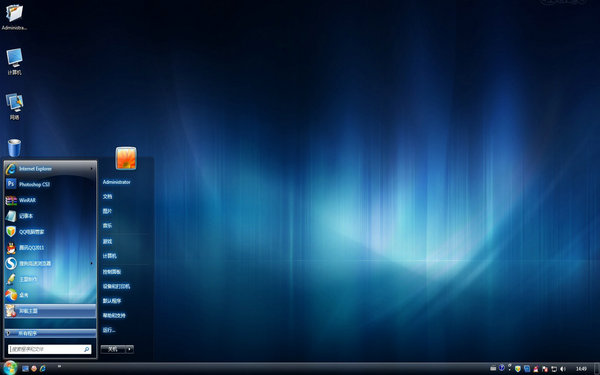The image size is (600, 375).
Task: Expand the Sogou browser submenu arrow
Action: click(x=91, y=263)
